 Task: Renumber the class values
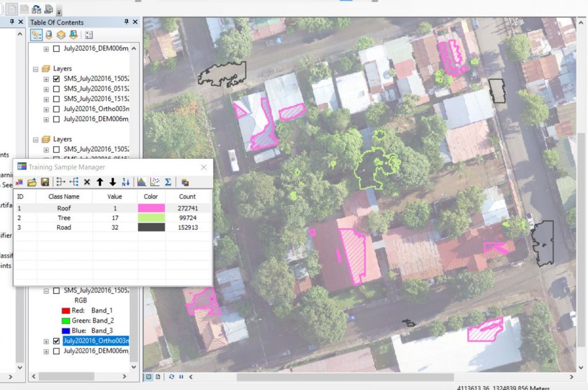coord(126,182)
